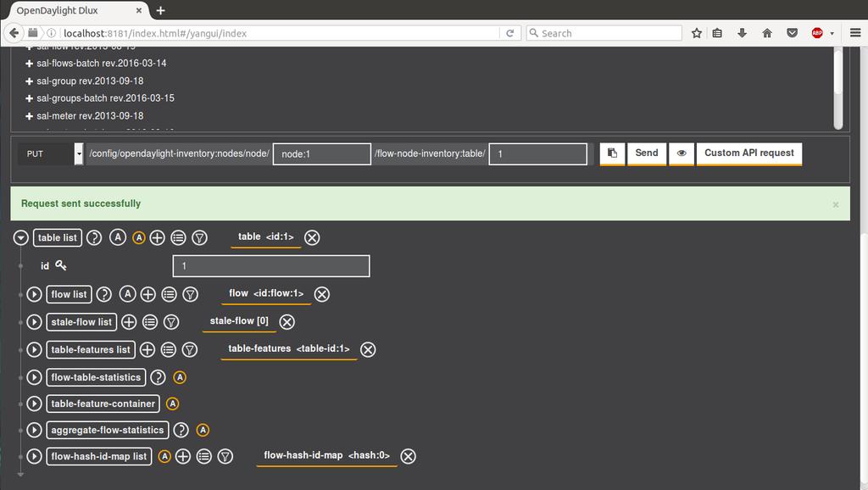Dismiss the Request sent successfully message
The image size is (868, 490).
click(x=836, y=205)
